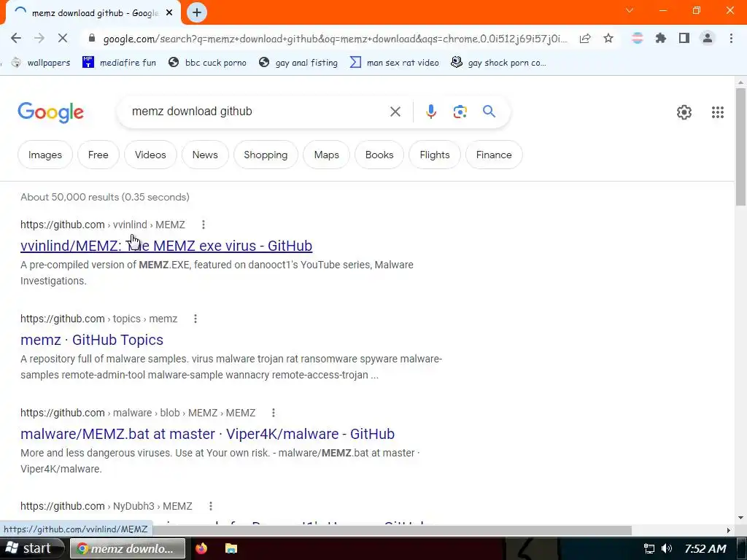The width and height of the screenshot is (747, 560).
Task: Stop loading the page
Action: [x=63, y=38]
